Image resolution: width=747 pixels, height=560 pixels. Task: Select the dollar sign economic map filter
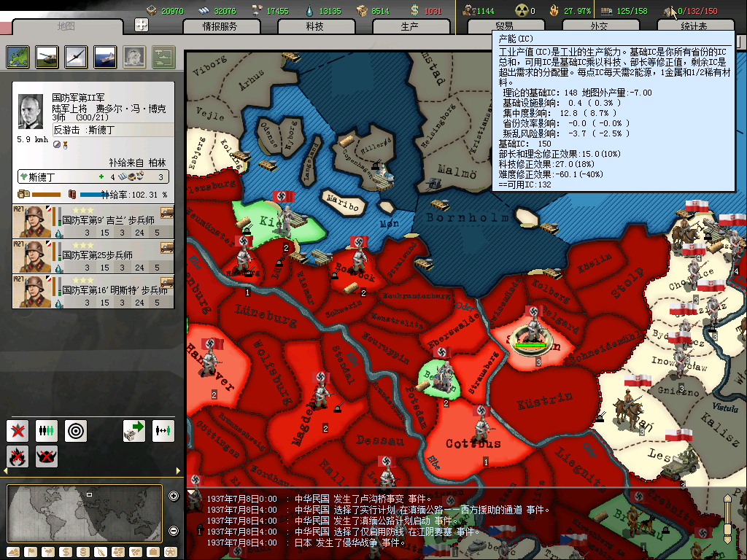[x=66, y=552]
